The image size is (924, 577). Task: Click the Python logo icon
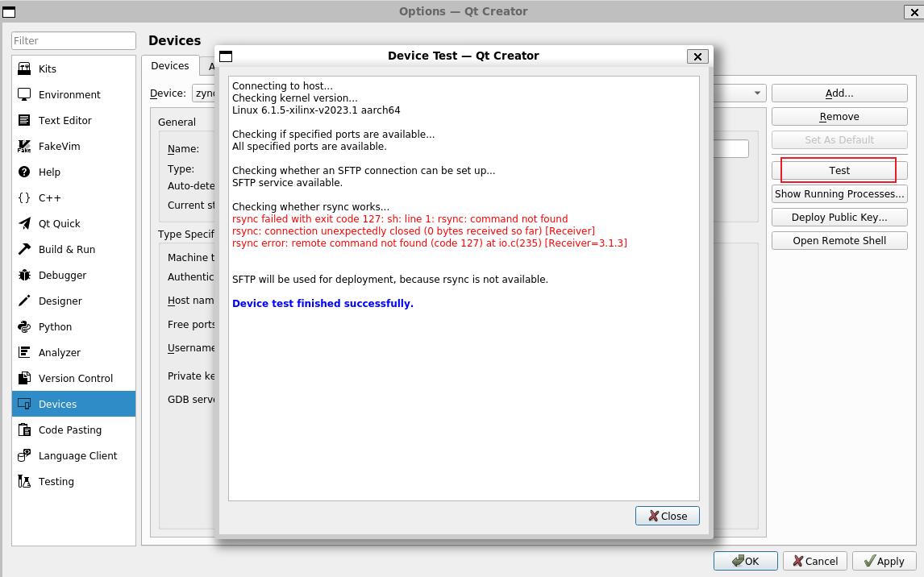(x=24, y=326)
